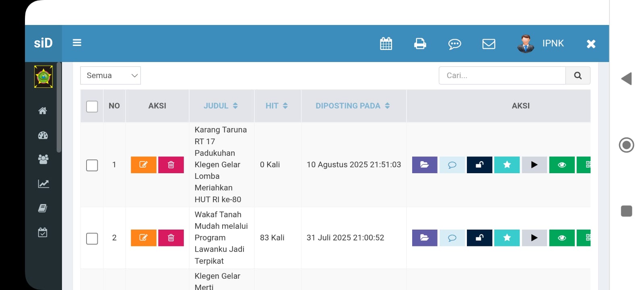The image size is (644, 290).
Task: Click purple folder button for Karang Taruna row
Action: click(425, 165)
